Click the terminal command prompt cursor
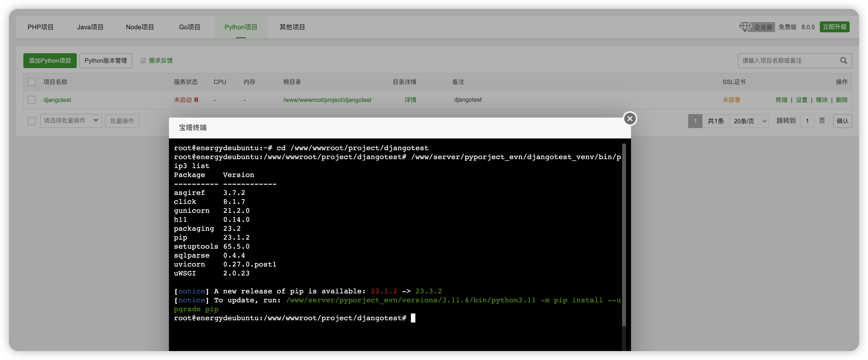The image size is (868, 360). [413, 318]
